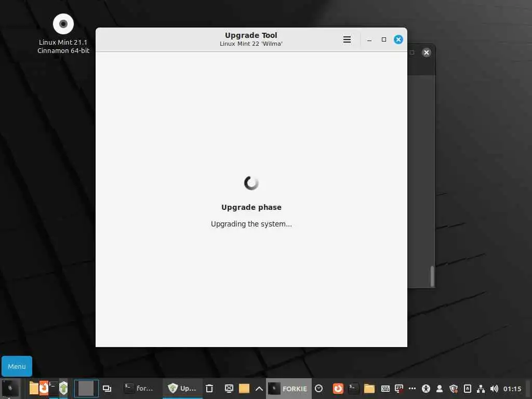The height and width of the screenshot is (399, 532).
Task: Switch to the 'for...' terminal window button
Action: point(139,388)
